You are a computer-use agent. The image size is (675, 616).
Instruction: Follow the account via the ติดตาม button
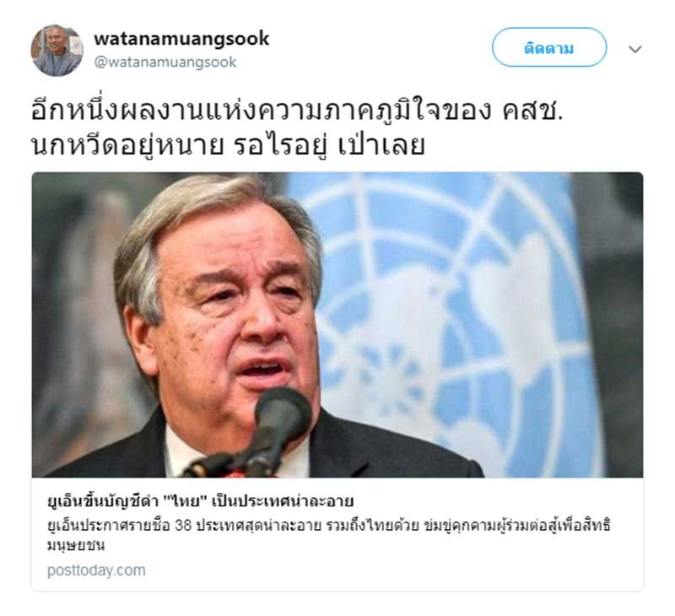coord(549,47)
